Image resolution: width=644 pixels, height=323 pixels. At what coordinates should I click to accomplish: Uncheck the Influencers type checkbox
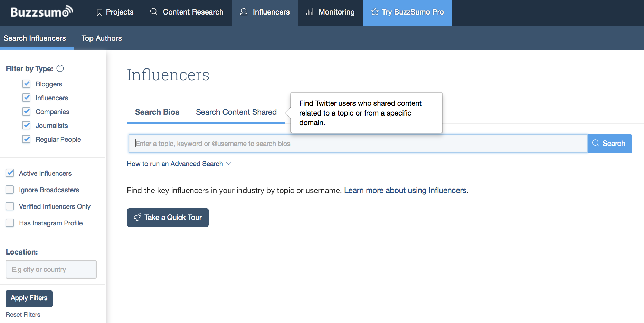(26, 98)
